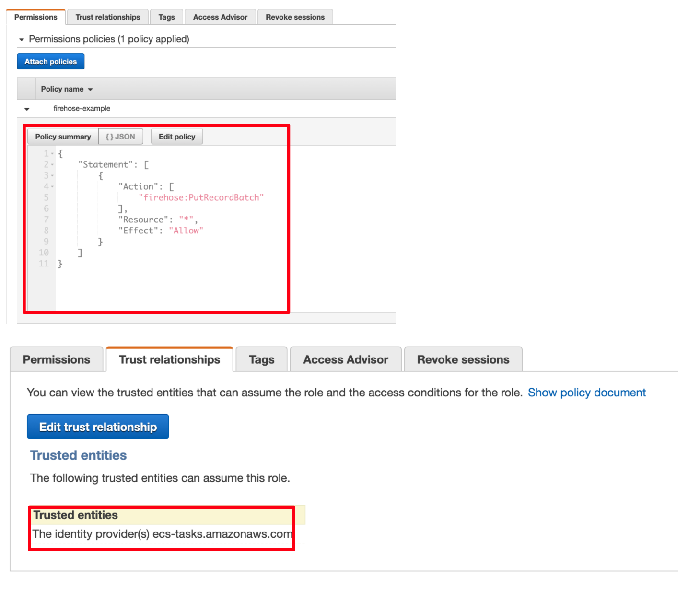Screen dimensions: 700x601
Task: Open the upper Tags tab
Action: (x=166, y=17)
